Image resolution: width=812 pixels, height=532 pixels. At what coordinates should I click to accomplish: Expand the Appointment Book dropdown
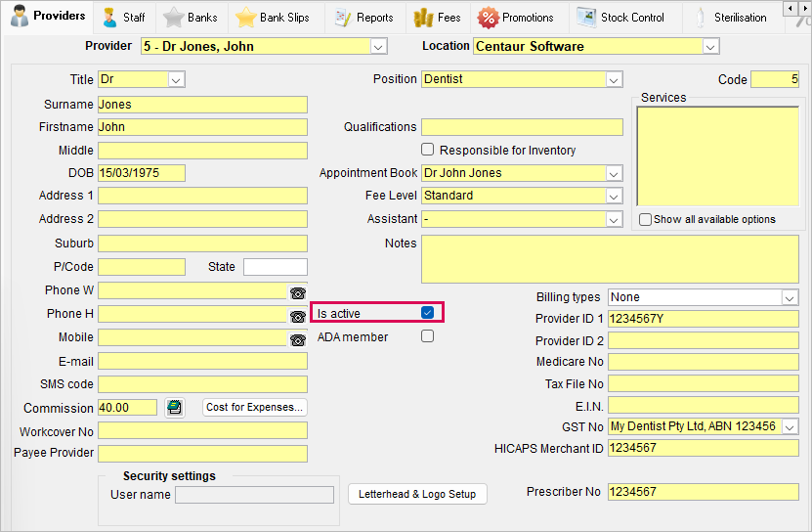(614, 173)
